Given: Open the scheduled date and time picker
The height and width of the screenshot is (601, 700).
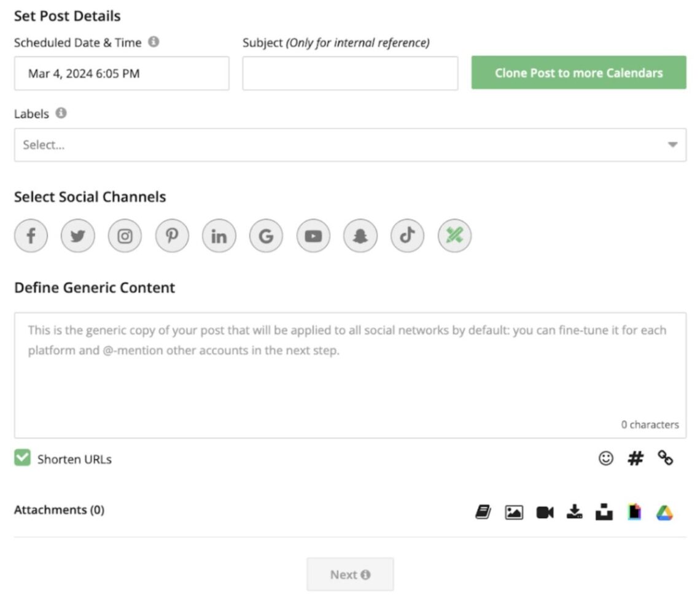Looking at the screenshot, I should coord(121,73).
